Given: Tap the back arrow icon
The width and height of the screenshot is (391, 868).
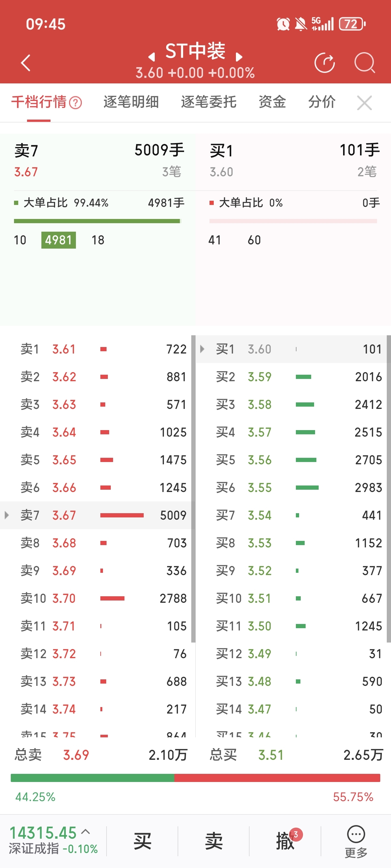Looking at the screenshot, I should [x=26, y=63].
